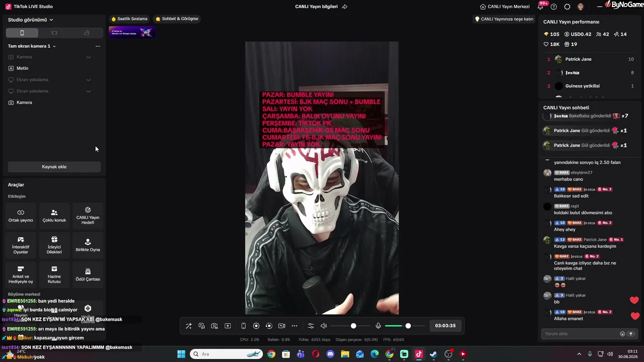Click the add clip plus icon in toolbar
644x362 pixels.
tap(228, 326)
